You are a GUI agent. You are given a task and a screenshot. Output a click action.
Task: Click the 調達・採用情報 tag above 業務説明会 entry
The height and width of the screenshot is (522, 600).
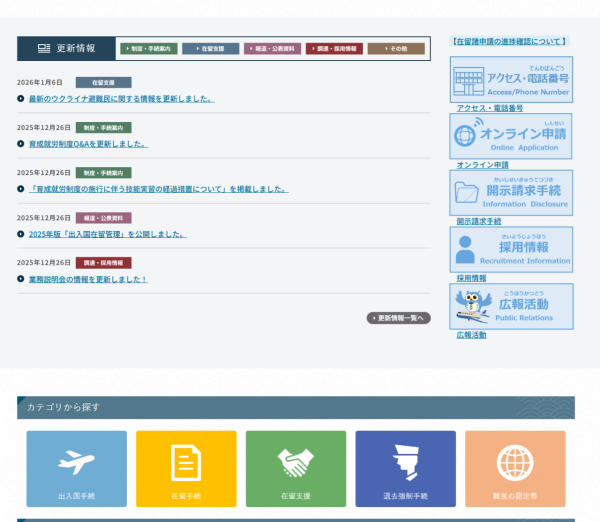[104, 263]
